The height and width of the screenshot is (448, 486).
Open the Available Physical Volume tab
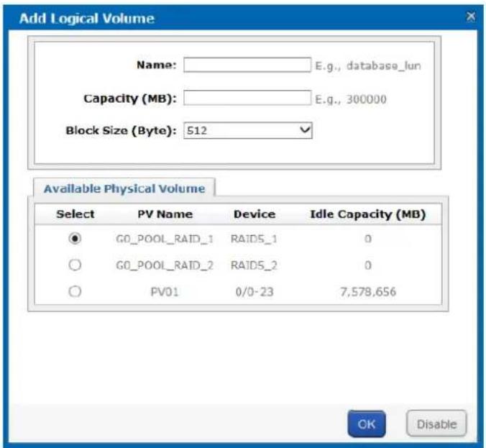pyautogui.click(x=124, y=188)
